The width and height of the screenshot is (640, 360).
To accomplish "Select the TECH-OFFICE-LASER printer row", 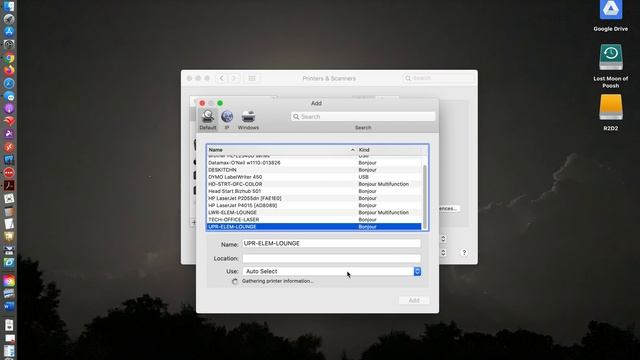I will coord(314,220).
